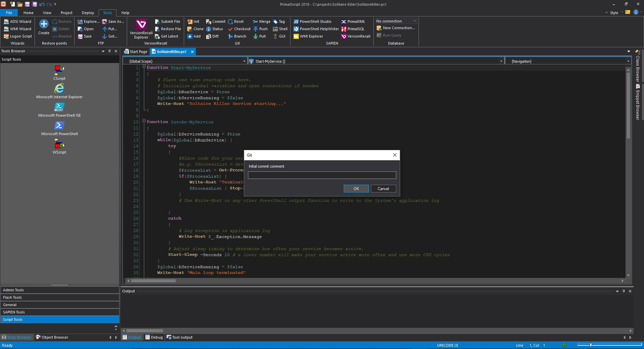Show Git Status
The height and width of the screenshot is (349, 644).
tap(214, 29)
